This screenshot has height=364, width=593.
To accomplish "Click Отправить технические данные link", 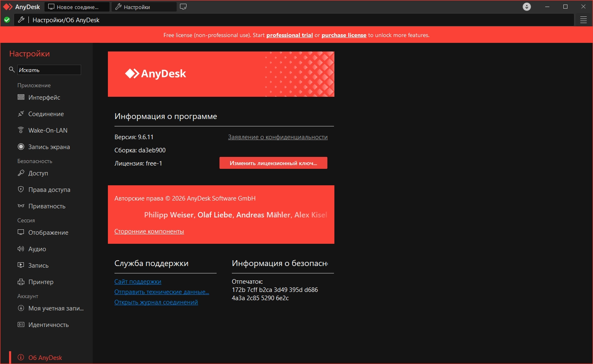I will 162,292.
